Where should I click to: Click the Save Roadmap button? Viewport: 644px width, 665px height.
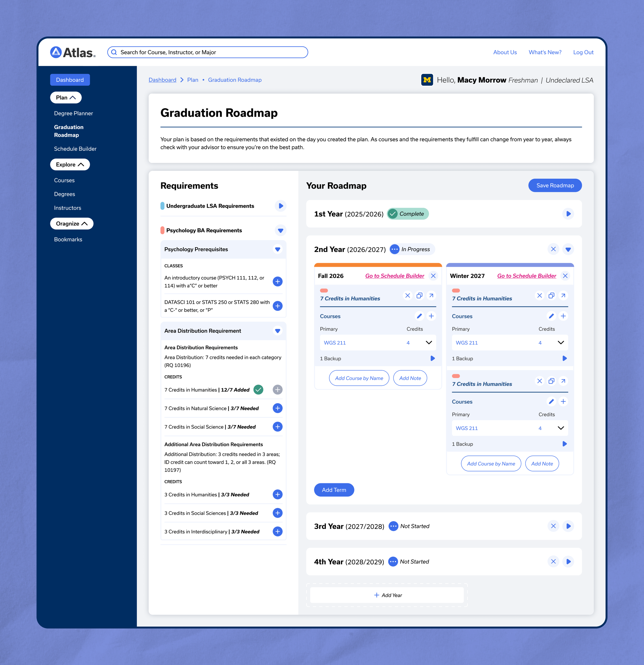555,186
